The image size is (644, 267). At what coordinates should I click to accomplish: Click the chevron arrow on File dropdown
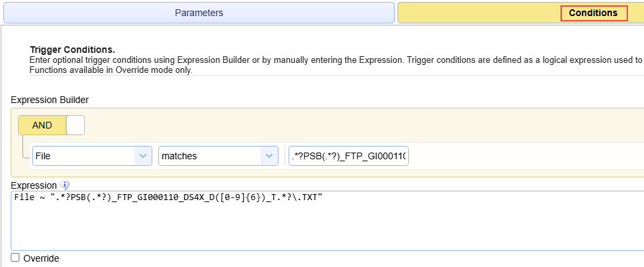point(143,156)
